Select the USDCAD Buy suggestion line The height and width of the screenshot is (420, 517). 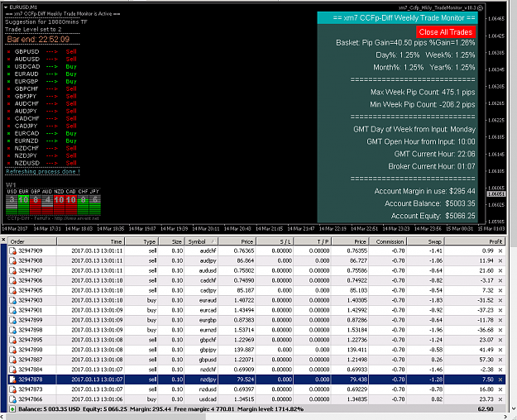click(41, 67)
